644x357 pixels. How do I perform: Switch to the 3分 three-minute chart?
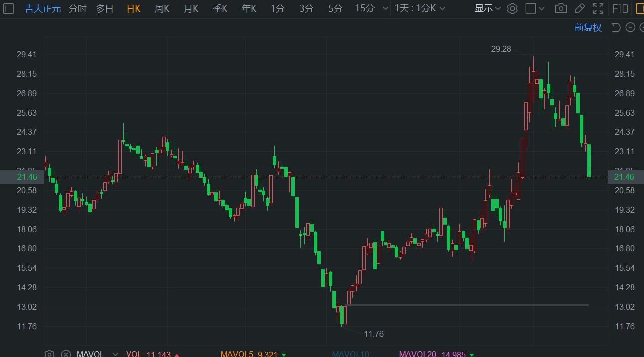[x=307, y=8]
